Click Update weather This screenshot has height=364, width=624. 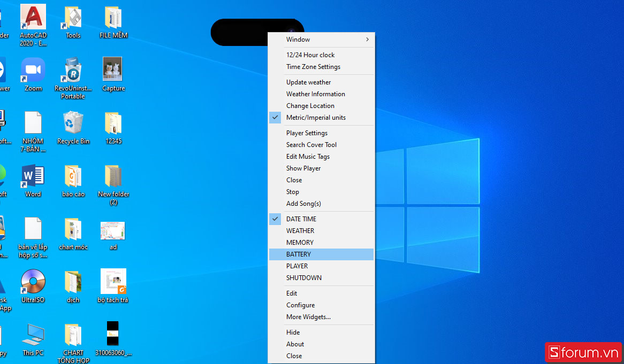click(308, 82)
